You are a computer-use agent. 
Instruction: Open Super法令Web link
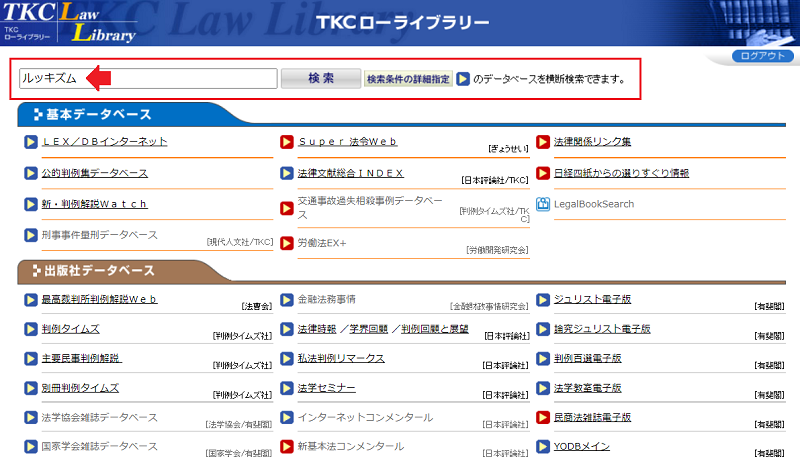pos(347,141)
